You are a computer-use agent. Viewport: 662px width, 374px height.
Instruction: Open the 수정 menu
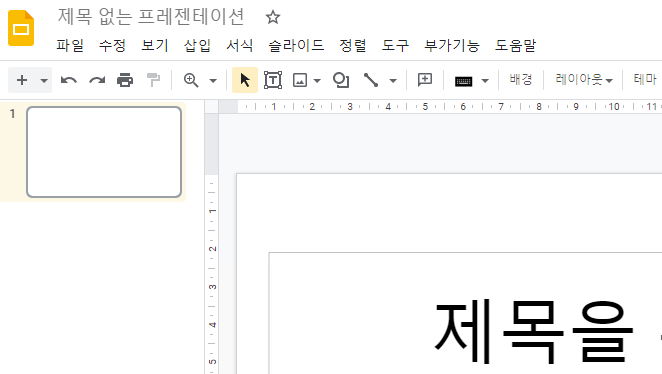click(x=112, y=45)
